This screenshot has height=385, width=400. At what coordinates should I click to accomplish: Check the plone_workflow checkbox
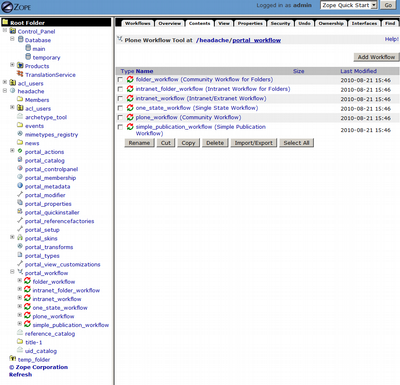(x=120, y=117)
